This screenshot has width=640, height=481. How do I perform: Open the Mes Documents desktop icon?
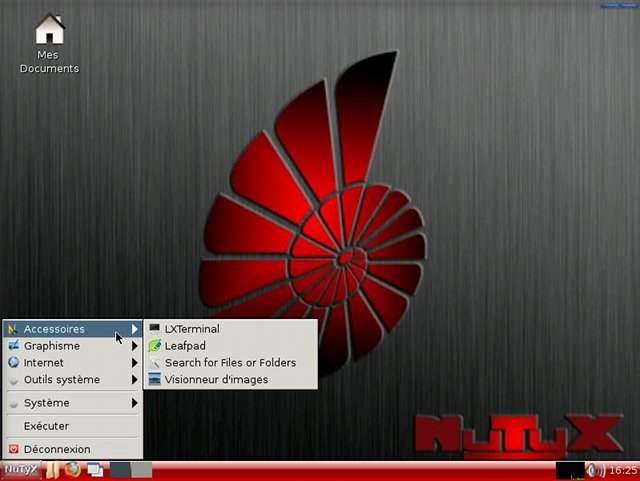coord(49,43)
